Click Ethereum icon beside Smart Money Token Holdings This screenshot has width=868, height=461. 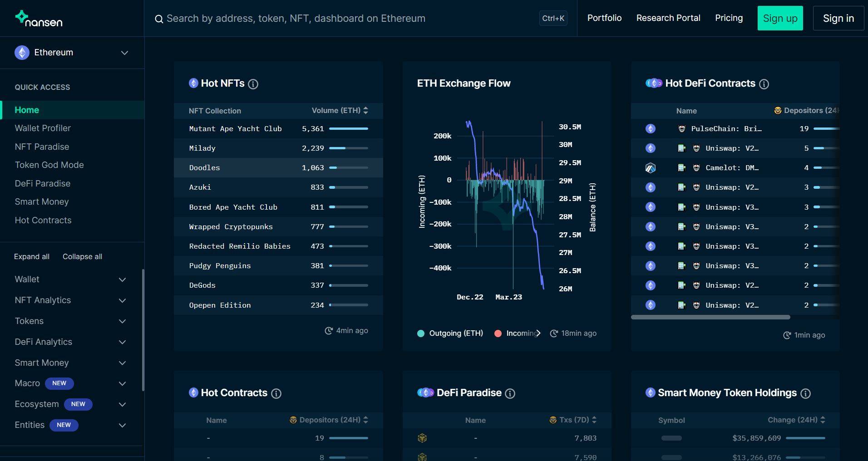(x=650, y=392)
